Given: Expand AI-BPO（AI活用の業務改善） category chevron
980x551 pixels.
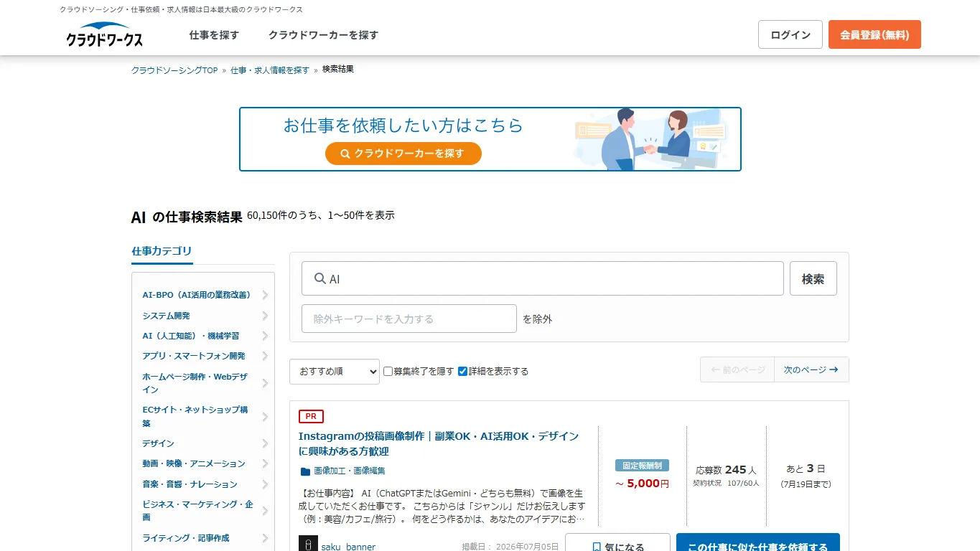Looking at the screenshot, I should [265, 295].
